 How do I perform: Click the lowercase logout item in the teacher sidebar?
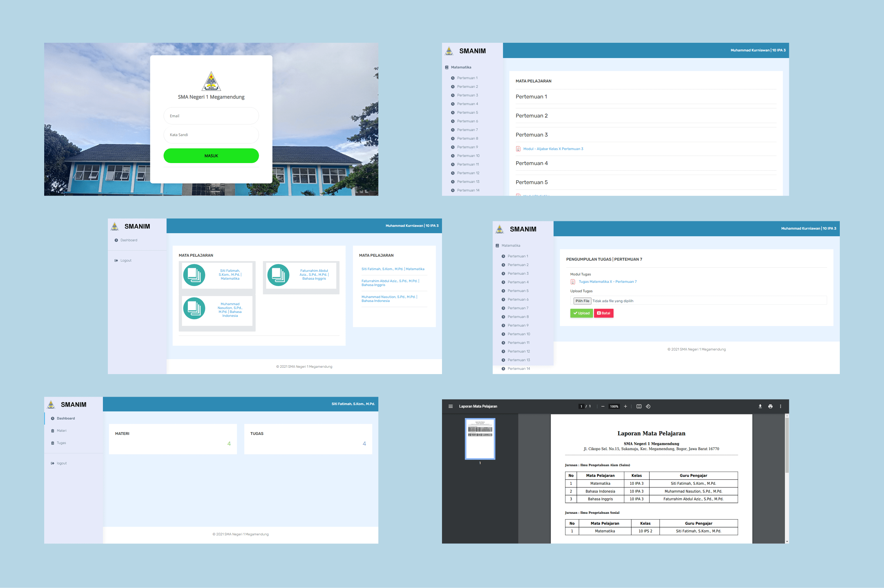(62, 463)
